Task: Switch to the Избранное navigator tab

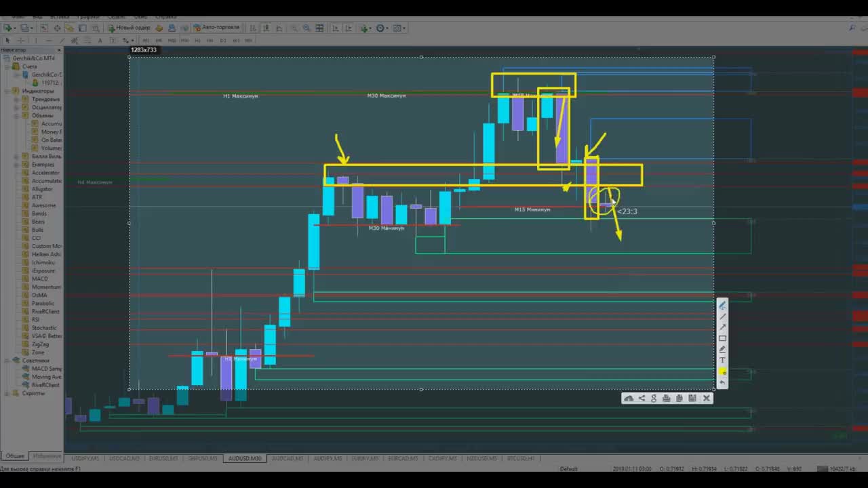Action: 46,456
